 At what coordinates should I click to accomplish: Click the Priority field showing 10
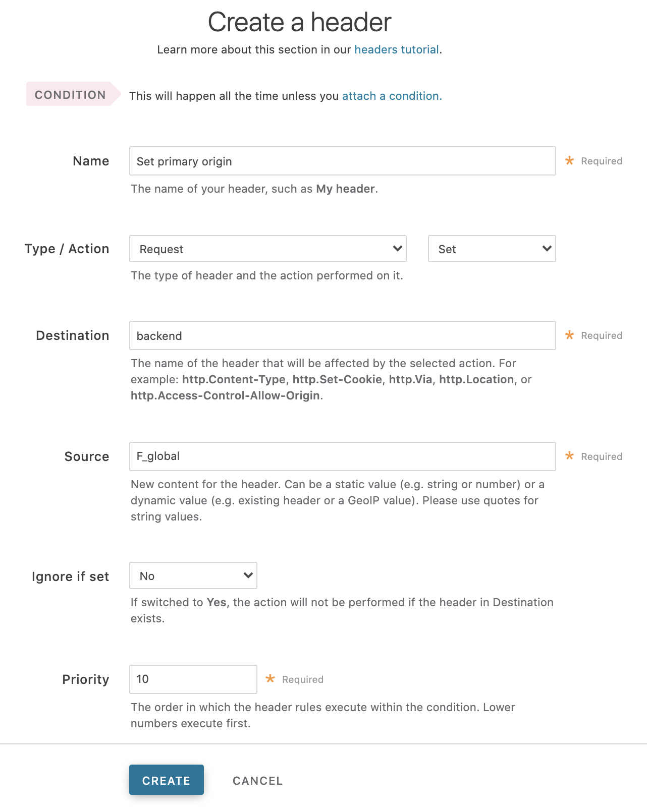point(193,679)
